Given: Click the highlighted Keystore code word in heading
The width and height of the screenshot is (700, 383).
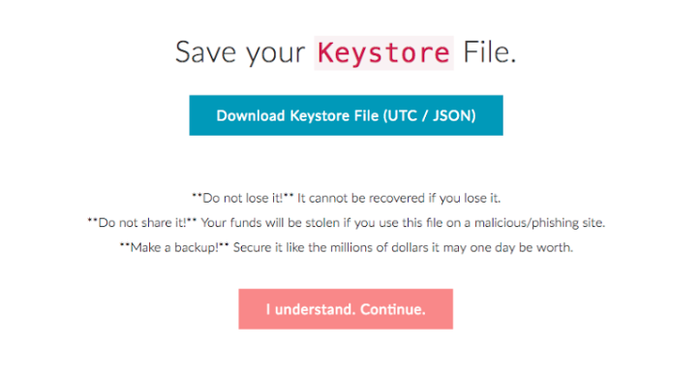Looking at the screenshot, I should [x=384, y=53].
